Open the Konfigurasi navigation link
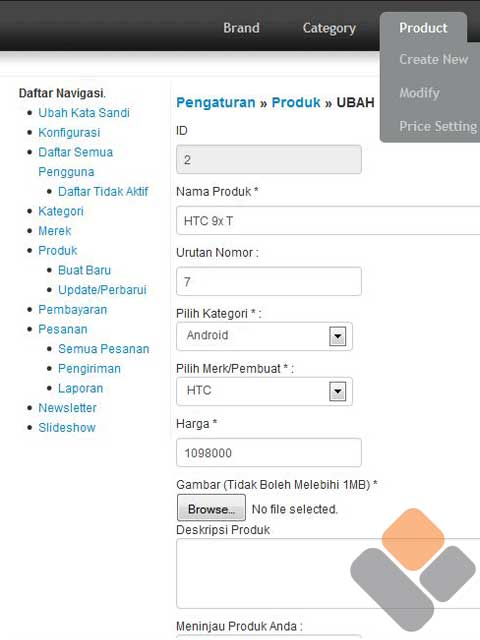The image size is (480, 640). click(69, 133)
